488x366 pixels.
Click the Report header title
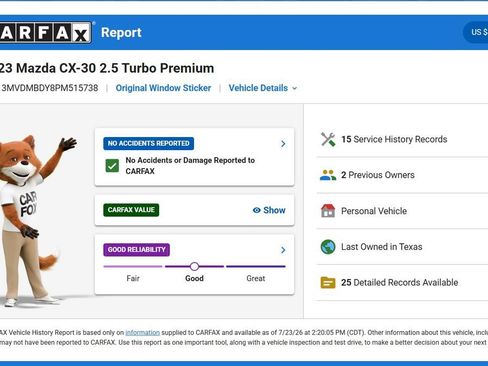tap(121, 33)
